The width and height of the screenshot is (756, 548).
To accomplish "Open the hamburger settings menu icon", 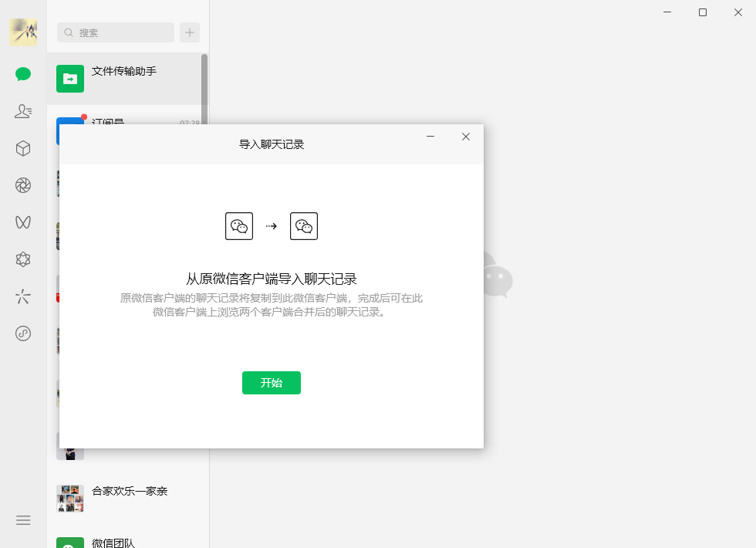I will point(23,520).
